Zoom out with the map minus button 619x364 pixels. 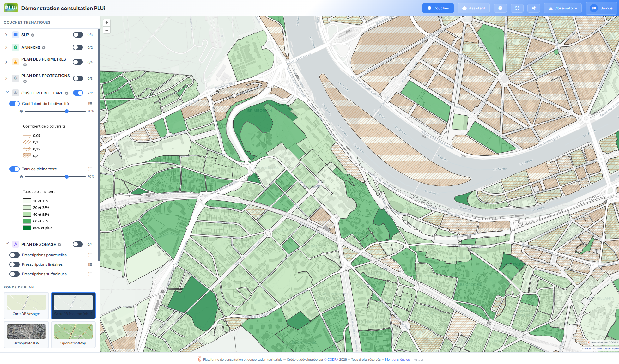click(107, 30)
